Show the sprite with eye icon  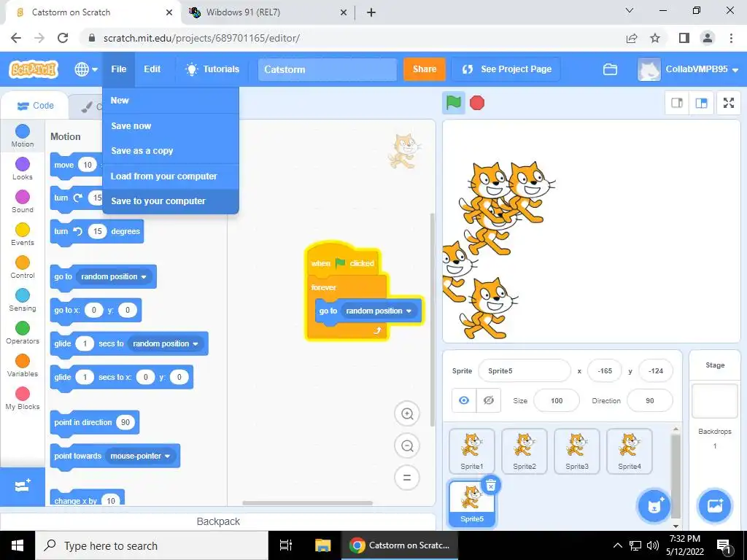pos(464,400)
